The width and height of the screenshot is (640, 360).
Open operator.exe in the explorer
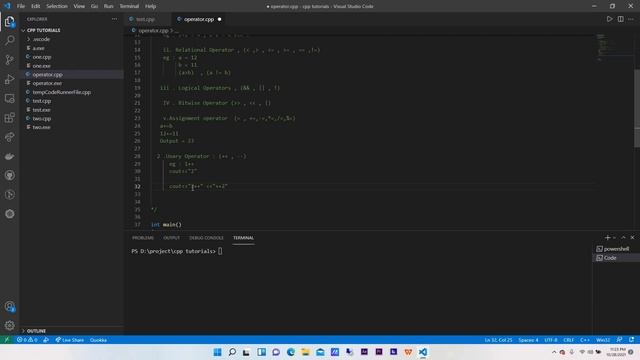point(72,83)
